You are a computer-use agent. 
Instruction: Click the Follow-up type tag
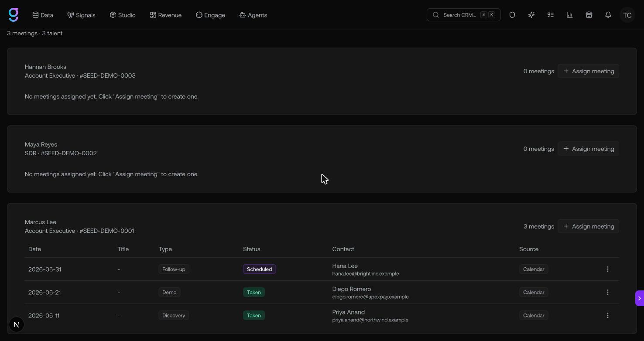pos(174,269)
